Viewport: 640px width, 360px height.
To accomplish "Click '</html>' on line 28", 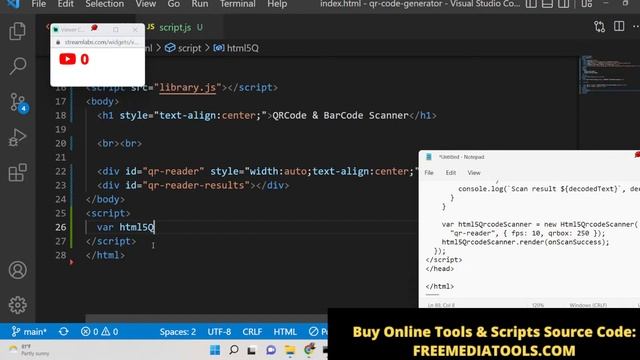I will pos(105,255).
